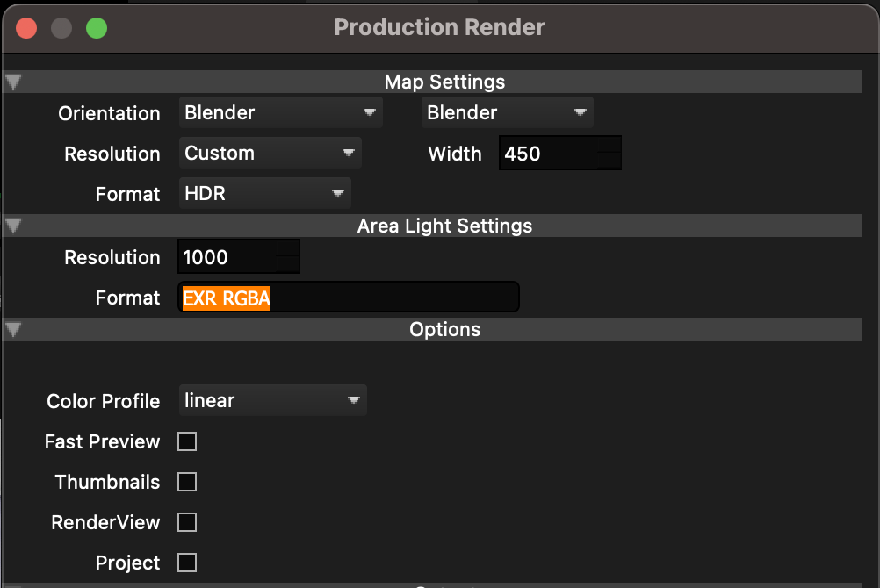This screenshot has height=588, width=880.
Task: Check the Project checkbox
Action: [x=187, y=563]
